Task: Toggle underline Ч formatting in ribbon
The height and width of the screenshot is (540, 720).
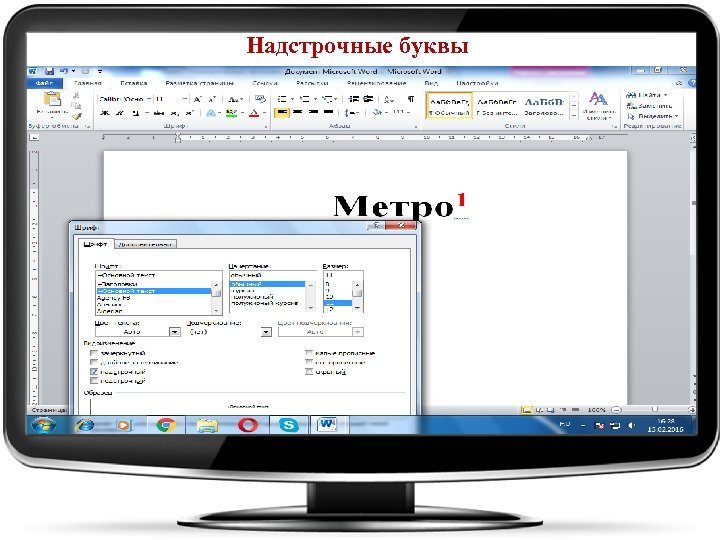Action: coord(135,113)
